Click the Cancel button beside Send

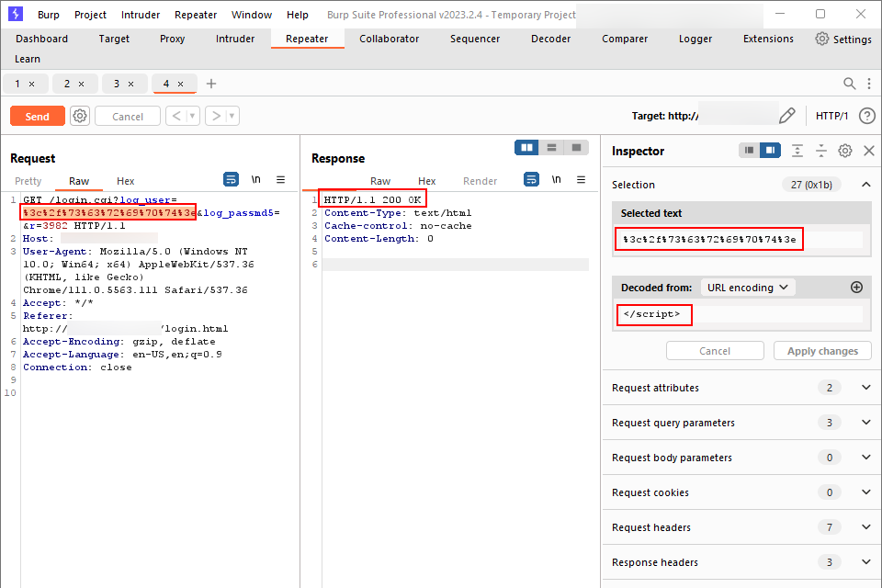(x=128, y=117)
